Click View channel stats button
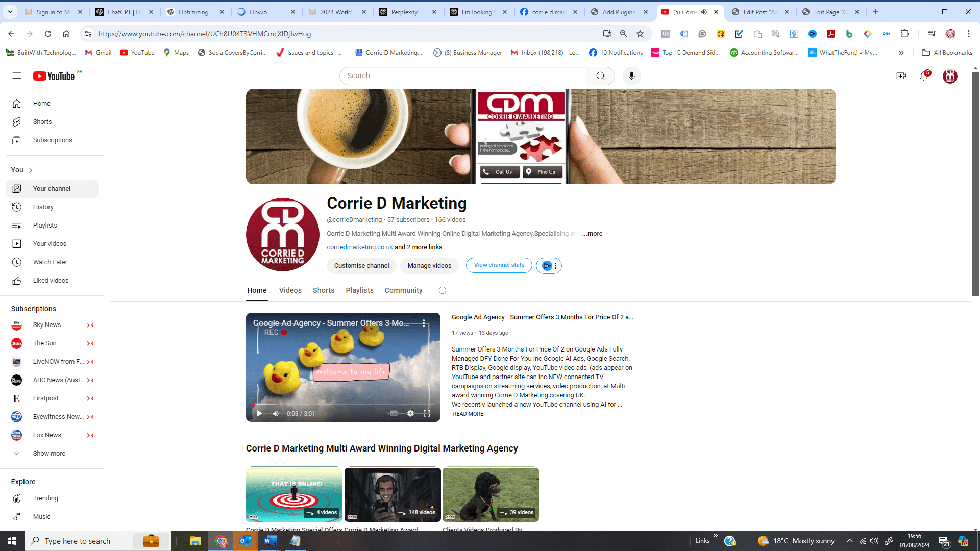The height and width of the screenshot is (551, 980). tap(499, 265)
